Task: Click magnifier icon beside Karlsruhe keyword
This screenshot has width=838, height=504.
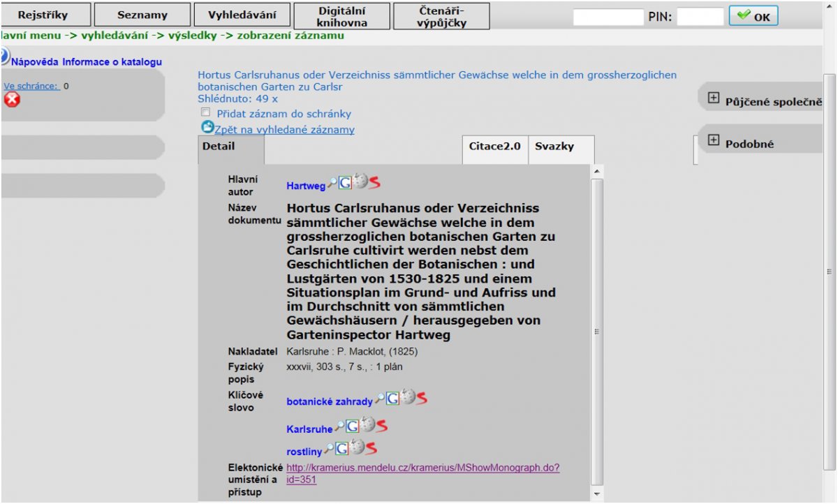Action: (339, 426)
